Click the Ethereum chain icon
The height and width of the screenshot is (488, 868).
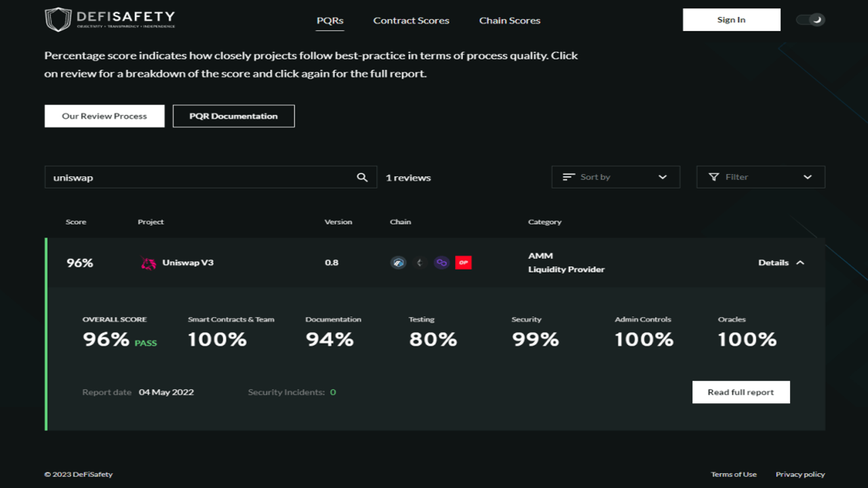tap(420, 262)
